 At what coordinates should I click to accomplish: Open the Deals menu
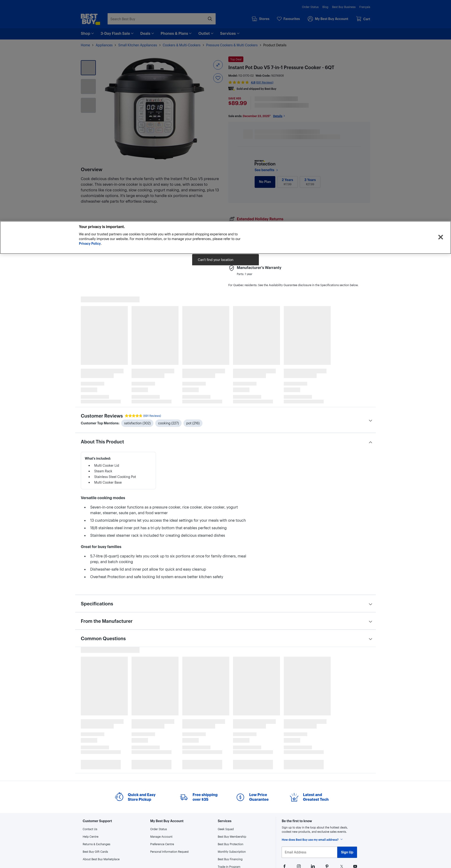pyautogui.click(x=147, y=33)
